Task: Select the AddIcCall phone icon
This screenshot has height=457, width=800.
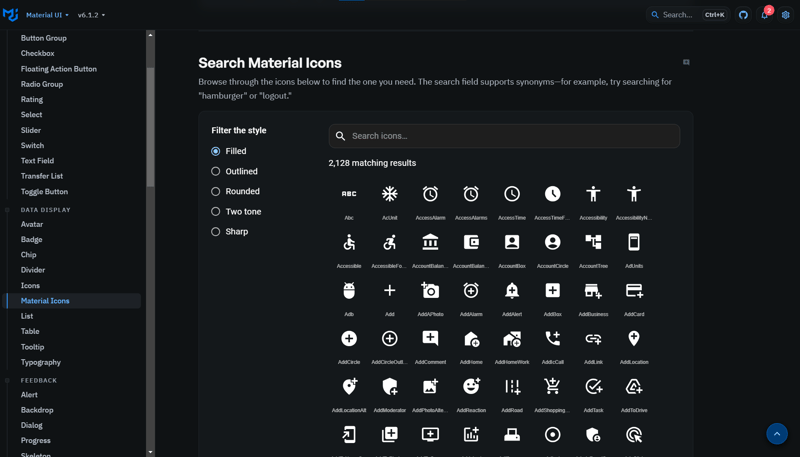Action: click(x=553, y=339)
